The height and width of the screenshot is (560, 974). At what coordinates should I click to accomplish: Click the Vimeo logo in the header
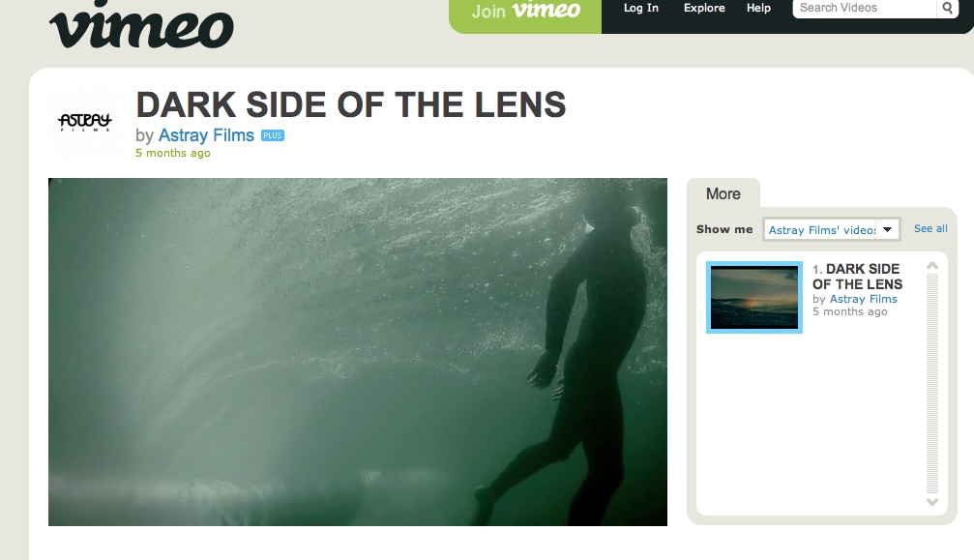(141, 25)
